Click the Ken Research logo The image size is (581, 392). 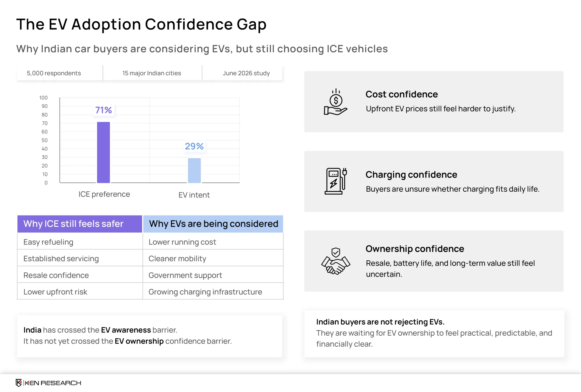[49, 383]
